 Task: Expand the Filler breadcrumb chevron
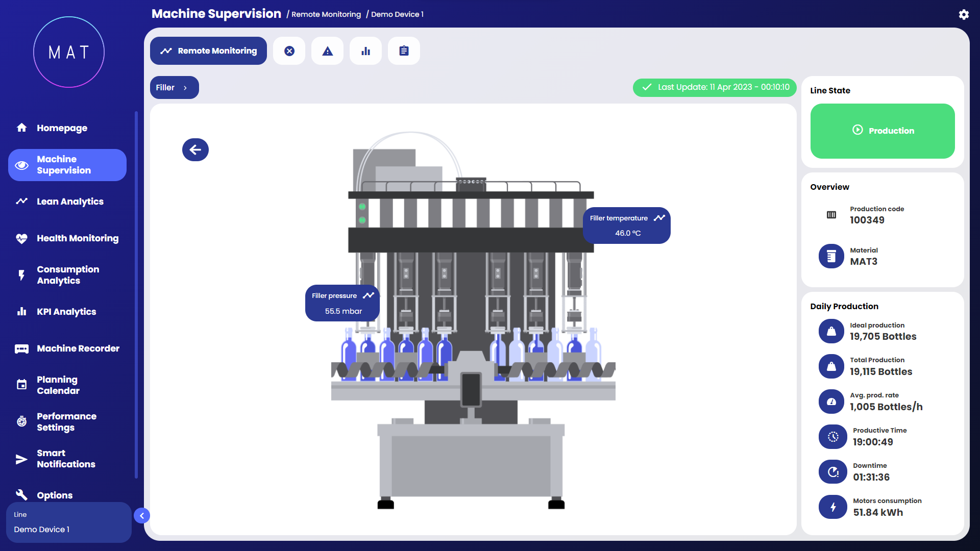[x=185, y=88]
